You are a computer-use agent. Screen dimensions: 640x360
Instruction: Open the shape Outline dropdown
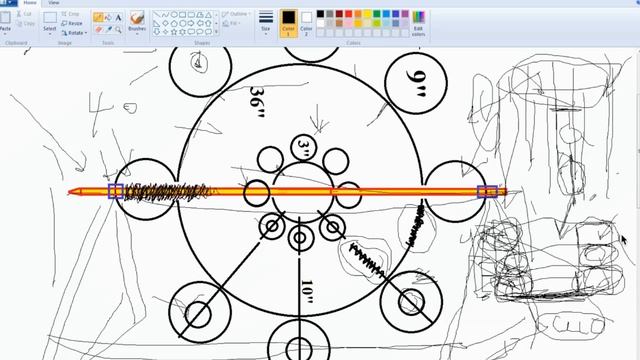[x=236, y=14]
